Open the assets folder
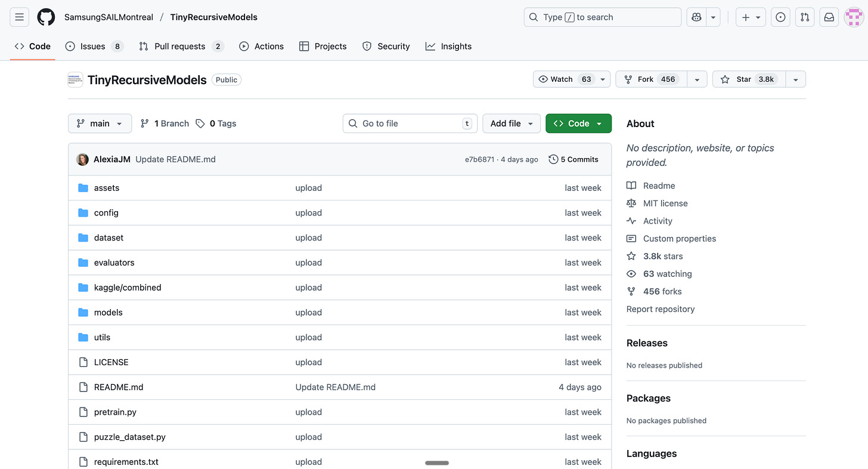 tap(107, 188)
